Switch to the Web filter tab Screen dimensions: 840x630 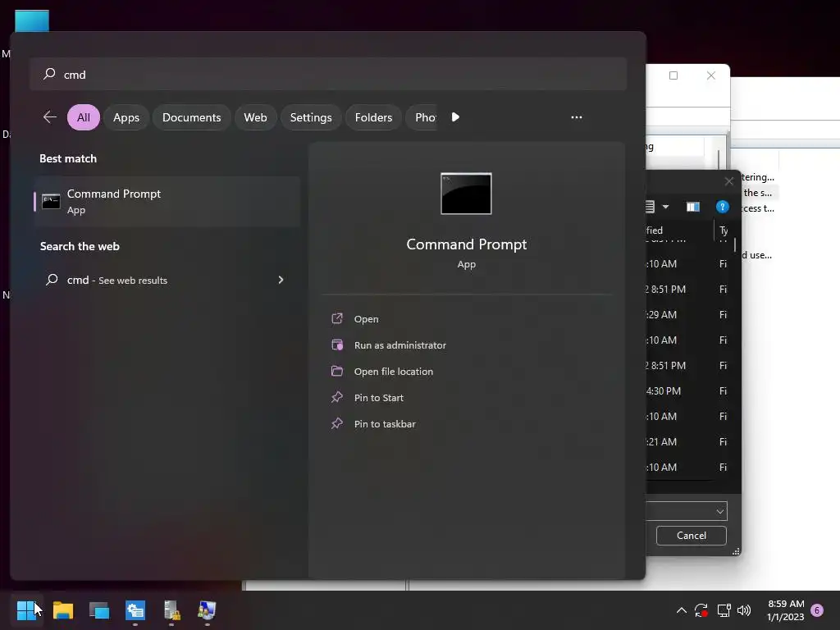pos(255,117)
